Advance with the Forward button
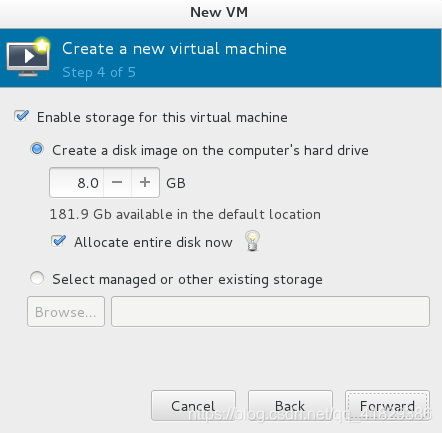This screenshot has height=433, width=442. pyautogui.click(x=387, y=406)
